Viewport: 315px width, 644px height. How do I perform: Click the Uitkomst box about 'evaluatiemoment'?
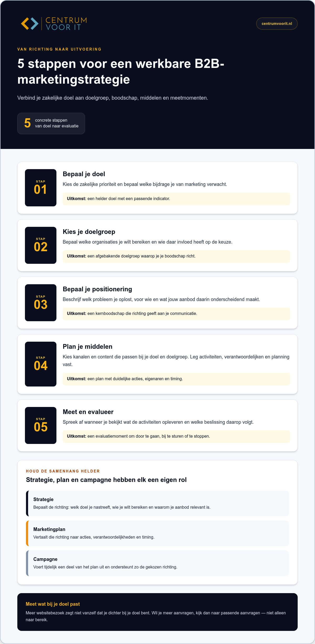pyautogui.click(x=176, y=436)
